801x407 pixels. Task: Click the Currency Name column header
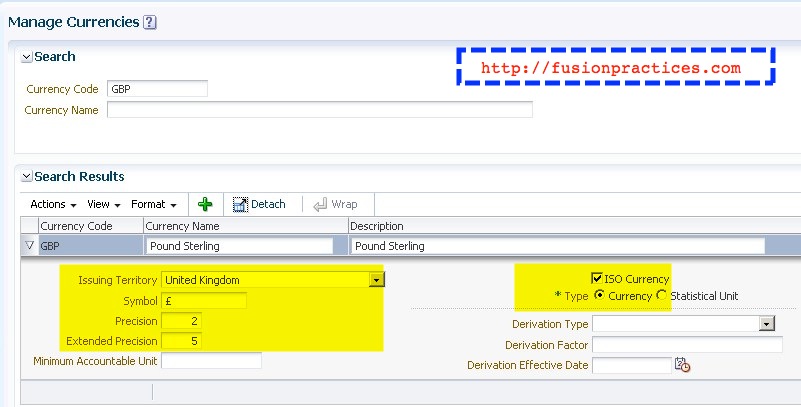246,226
